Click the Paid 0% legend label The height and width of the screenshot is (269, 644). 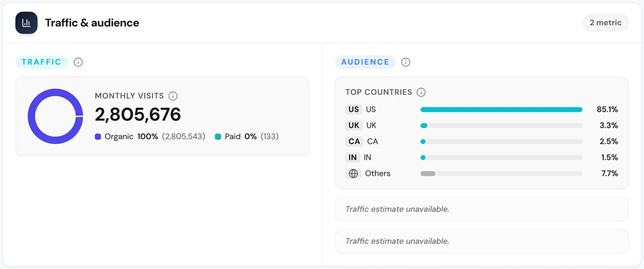tap(241, 137)
